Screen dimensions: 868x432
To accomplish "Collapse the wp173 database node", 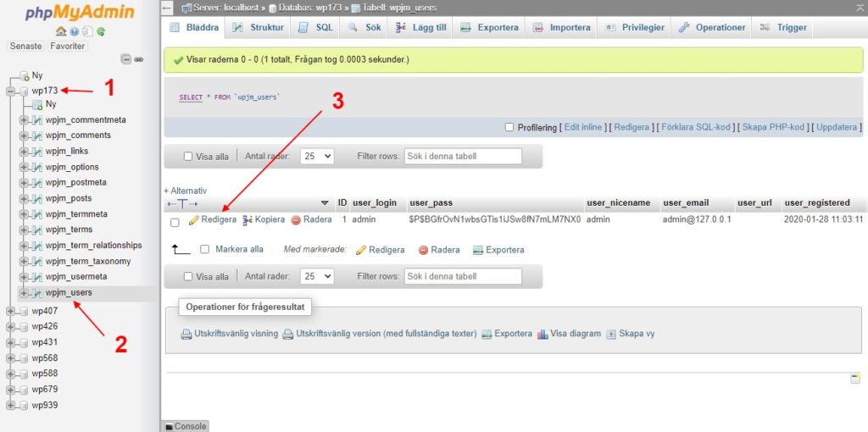I will (x=10, y=91).
